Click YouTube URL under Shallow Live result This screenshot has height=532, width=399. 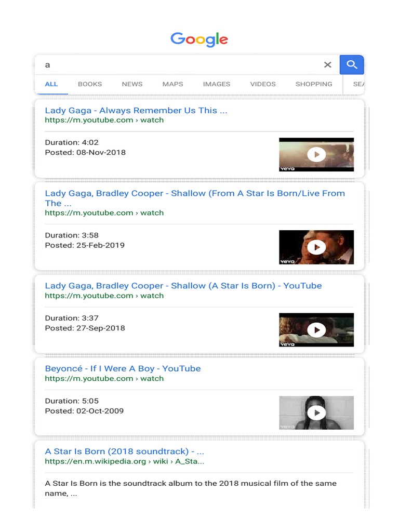(104, 212)
